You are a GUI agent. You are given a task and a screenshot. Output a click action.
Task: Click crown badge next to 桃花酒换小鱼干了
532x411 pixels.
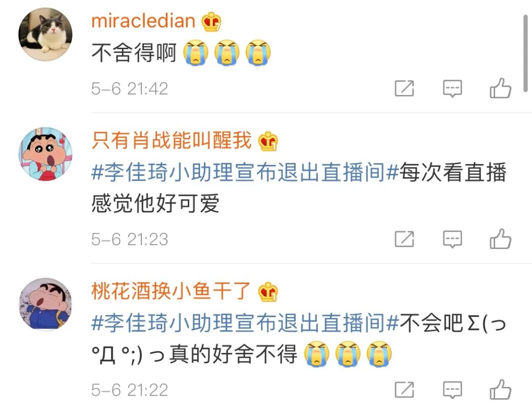[268, 291]
